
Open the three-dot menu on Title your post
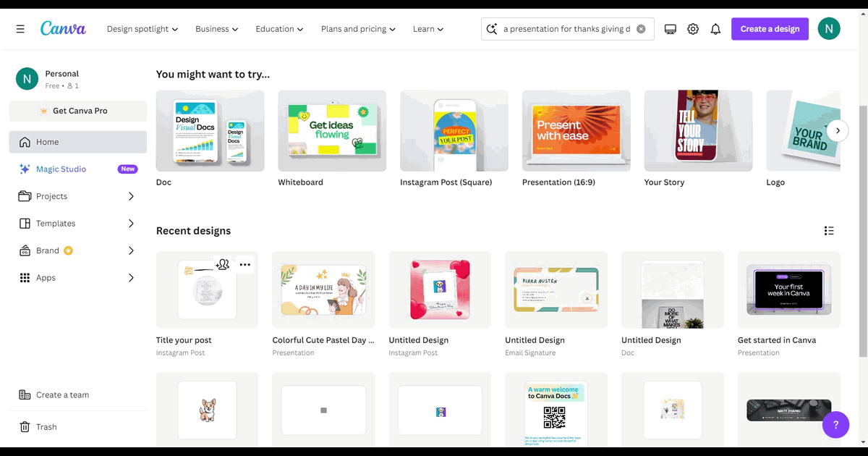(x=245, y=265)
